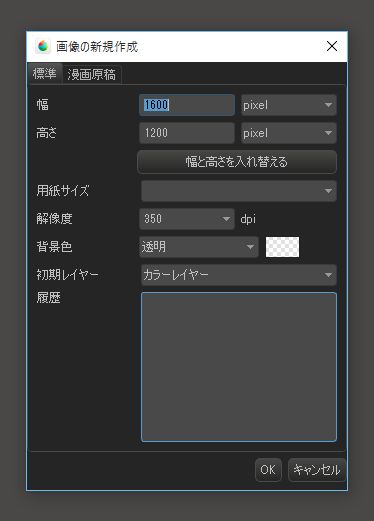374x521 pixels.
Task: Click the 履歴 label text
Action: click(x=48, y=298)
